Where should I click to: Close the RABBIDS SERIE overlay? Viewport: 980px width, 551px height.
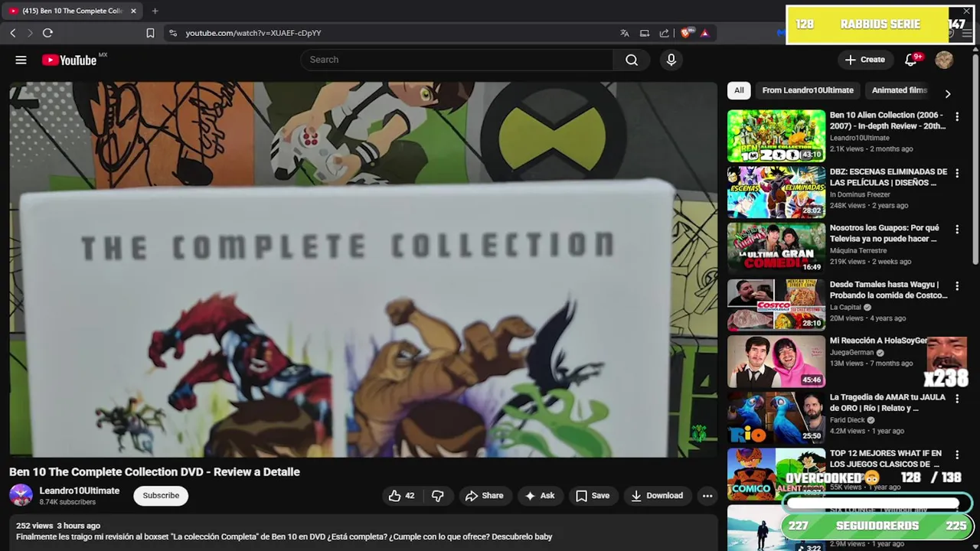click(x=966, y=11)
